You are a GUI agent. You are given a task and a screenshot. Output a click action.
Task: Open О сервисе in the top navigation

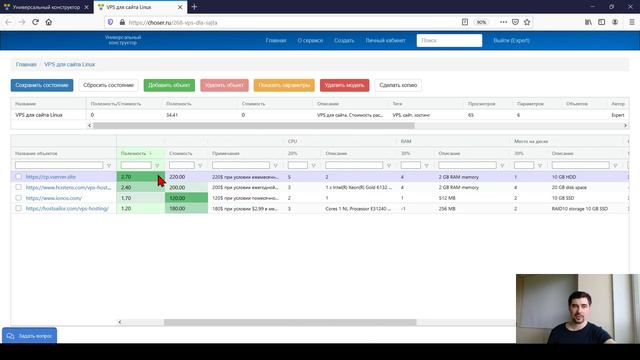click(x=310, y=40)
